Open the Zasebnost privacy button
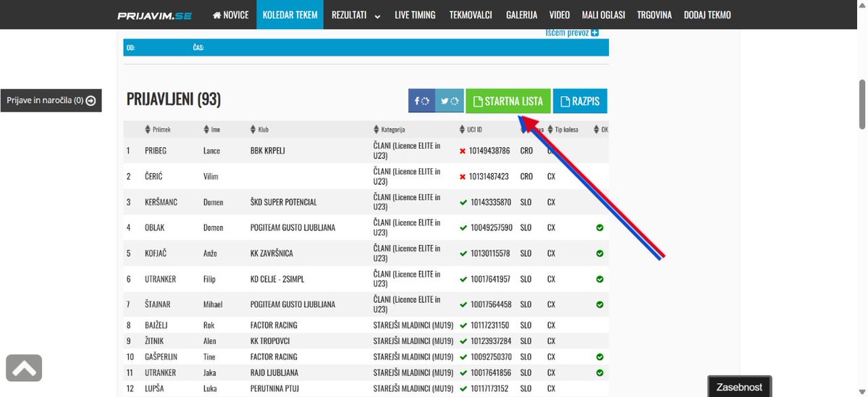Screen dimensions: 868x397 coord(739,387)
